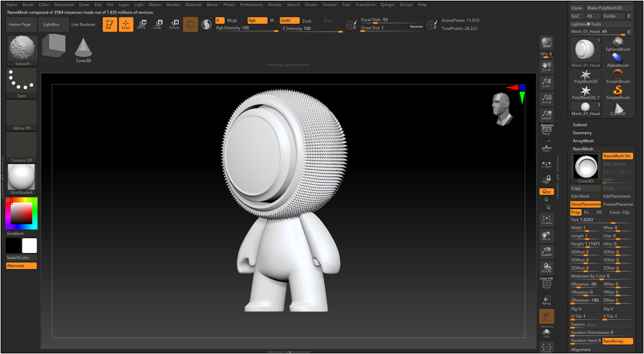Turn off the NanoMesh On toggle
This screenshot has height=354, width=644.
point(618,156)
